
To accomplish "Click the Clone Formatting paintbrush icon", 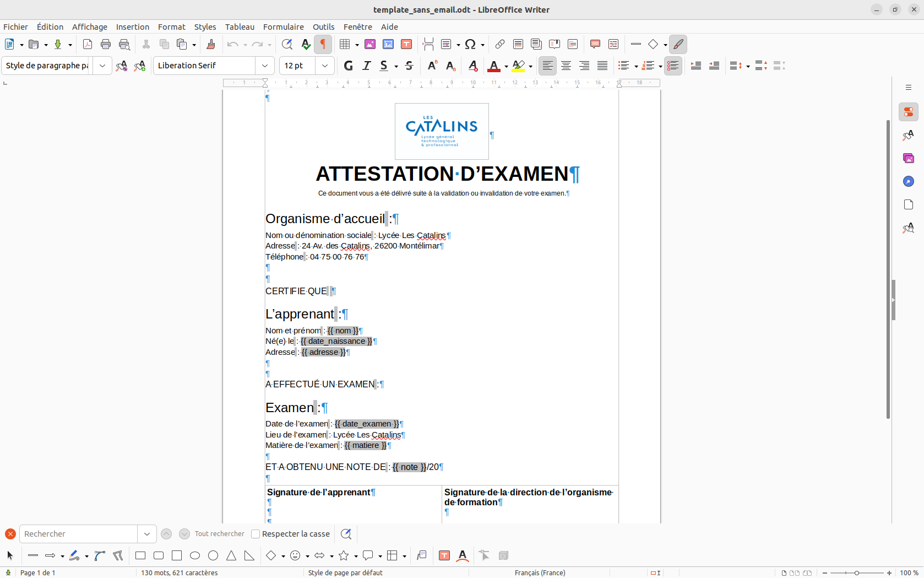I will click(x=210, y=44).
